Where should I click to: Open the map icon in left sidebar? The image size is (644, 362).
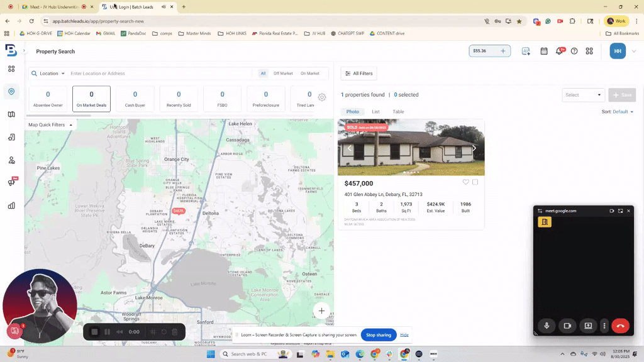coord(11,114)
